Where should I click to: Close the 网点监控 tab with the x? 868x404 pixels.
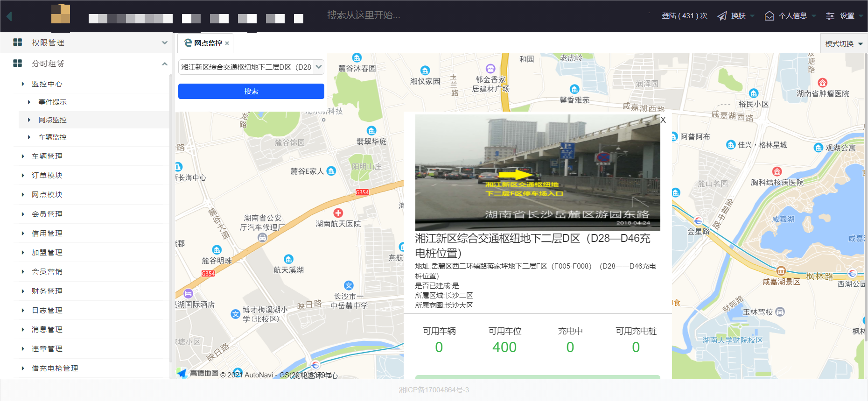tap(227, 43)
